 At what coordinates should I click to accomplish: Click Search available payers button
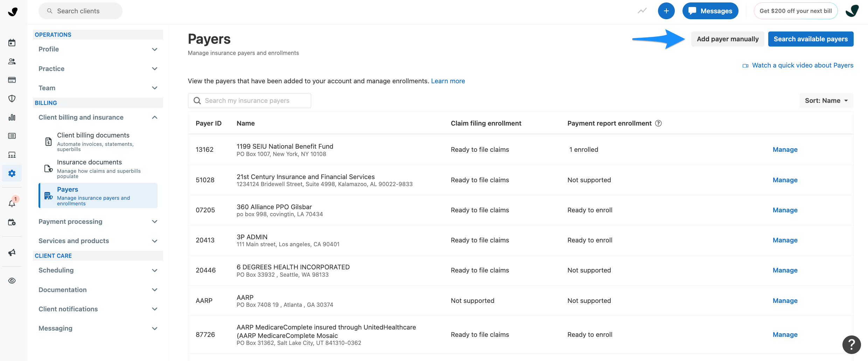pyautogui.click(x=811, y=39)
